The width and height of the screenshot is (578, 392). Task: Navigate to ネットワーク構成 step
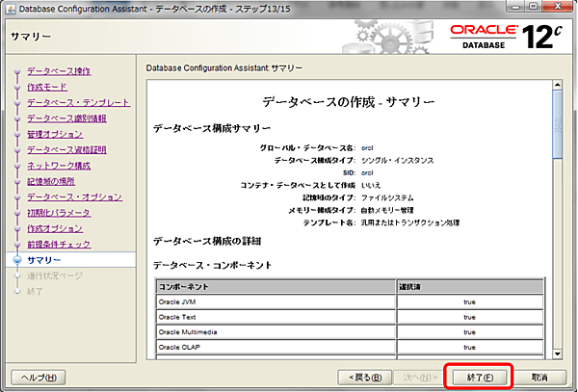[x=59, y=166]
